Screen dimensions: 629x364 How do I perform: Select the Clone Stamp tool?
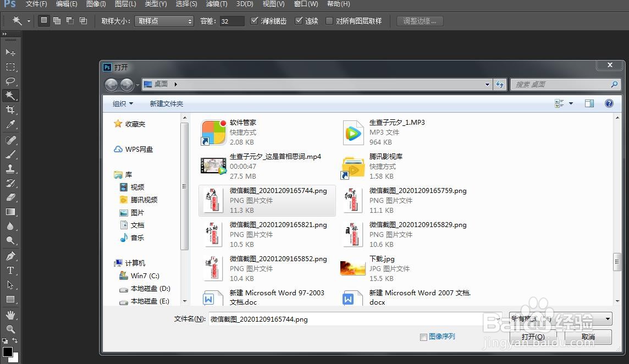pyautogui.click(x=10, y=169)
